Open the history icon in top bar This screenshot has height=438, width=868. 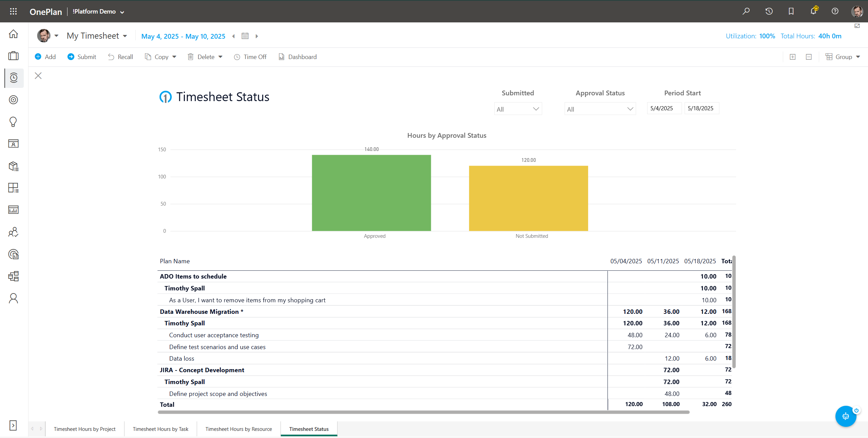coord(768,11)
